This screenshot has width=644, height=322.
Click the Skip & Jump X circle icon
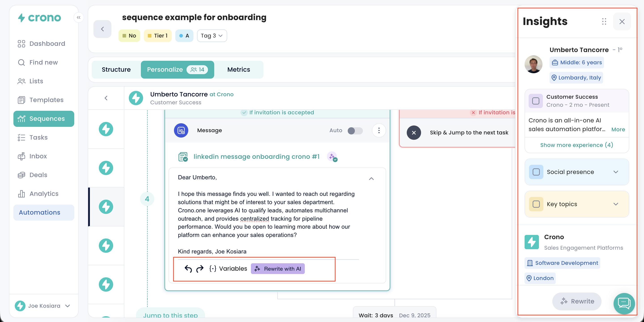(x=414, y=133)
